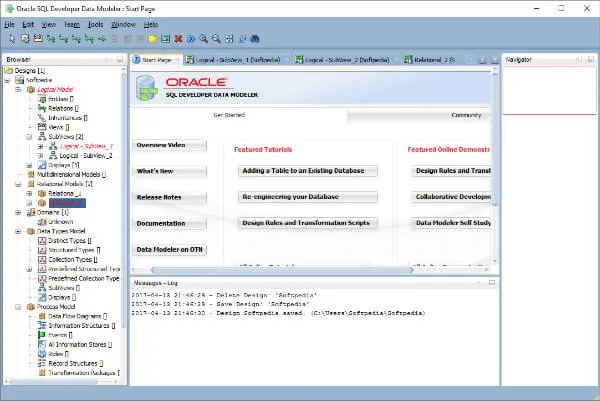Image resolution: width=600 pixels, height=401 pixels.
Task: Click the Start Page horizontal scrollbar
Action: [x=282, y=270]
